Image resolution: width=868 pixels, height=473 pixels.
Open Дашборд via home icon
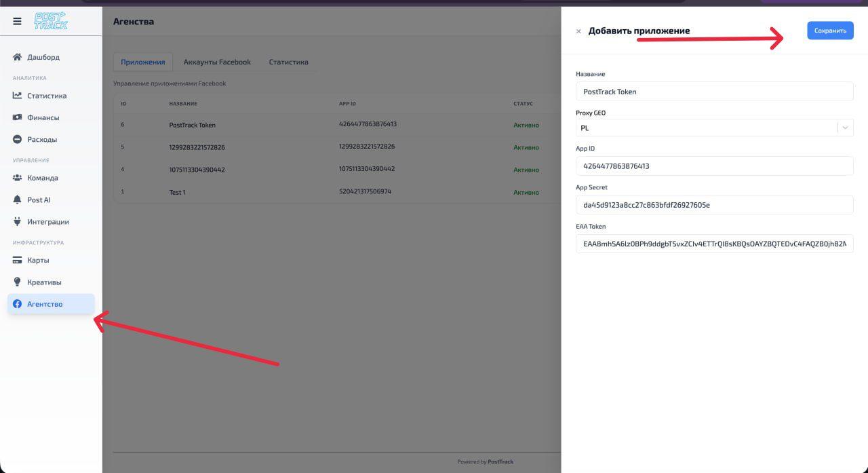tap(18, 57)
